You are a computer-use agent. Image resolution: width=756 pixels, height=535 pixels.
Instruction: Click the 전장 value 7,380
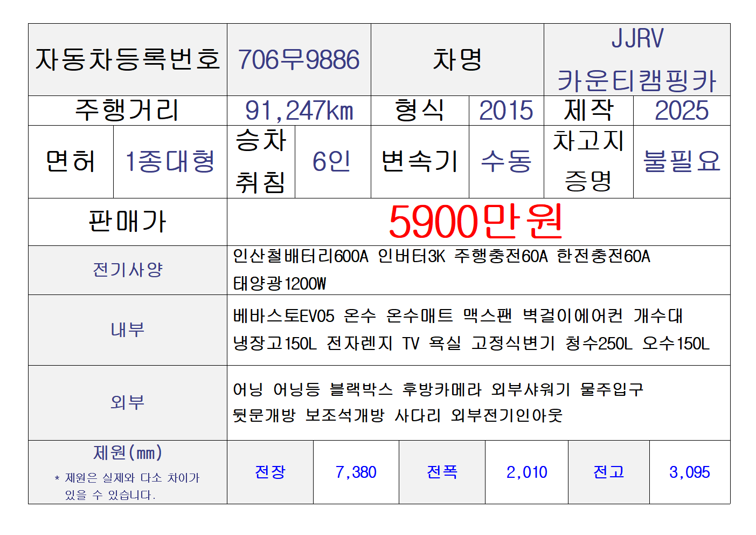click(x=356, y=472)
